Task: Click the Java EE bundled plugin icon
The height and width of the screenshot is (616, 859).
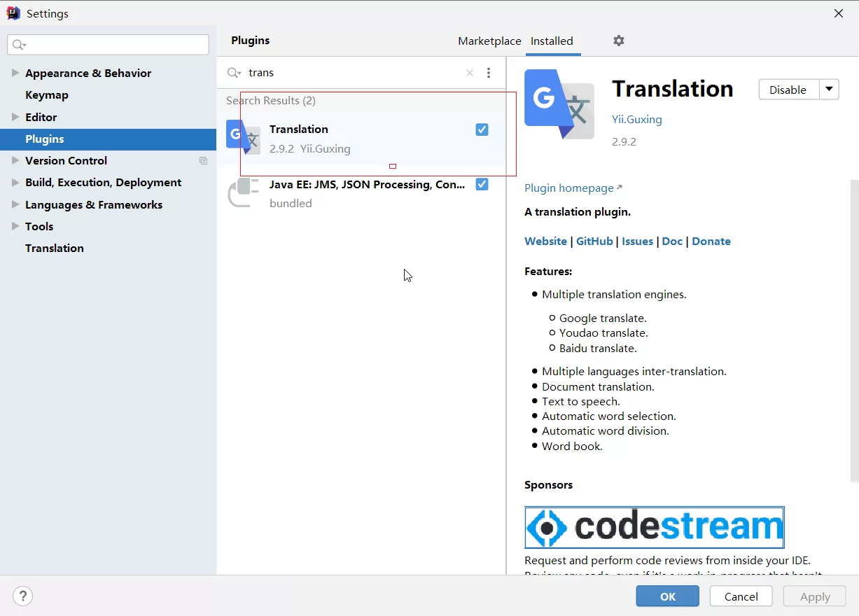Action: (243, 193)
